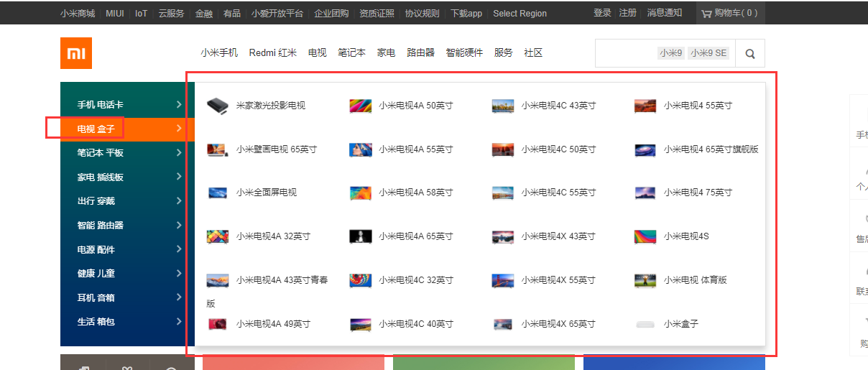Click the 小米盒子 product image

(x=645, y=324)
